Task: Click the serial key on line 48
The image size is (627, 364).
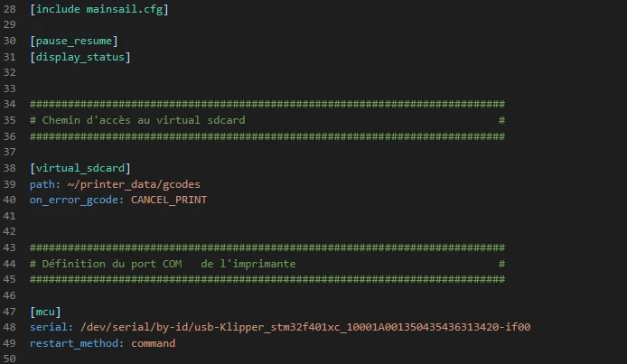Action: pos(51,327)
